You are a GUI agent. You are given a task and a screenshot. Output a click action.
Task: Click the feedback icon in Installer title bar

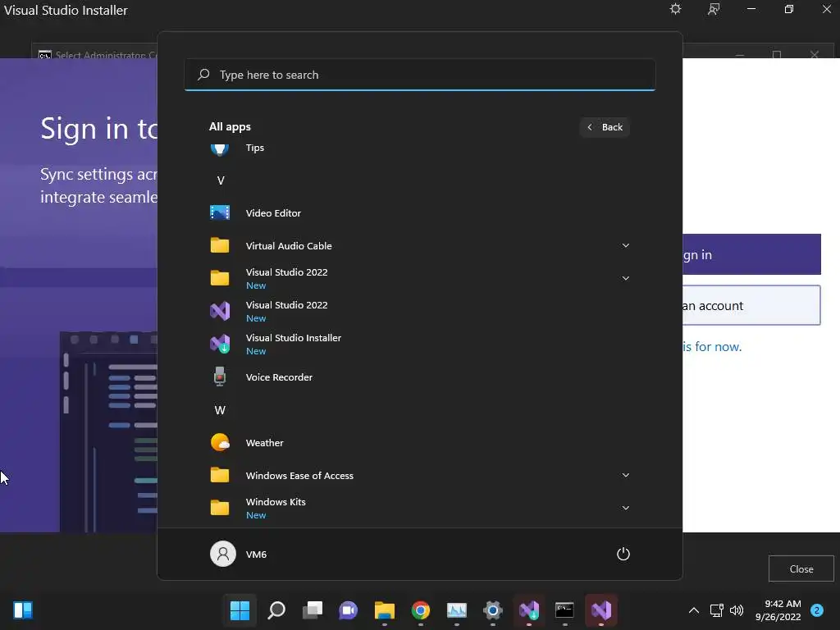pos(714,9)
